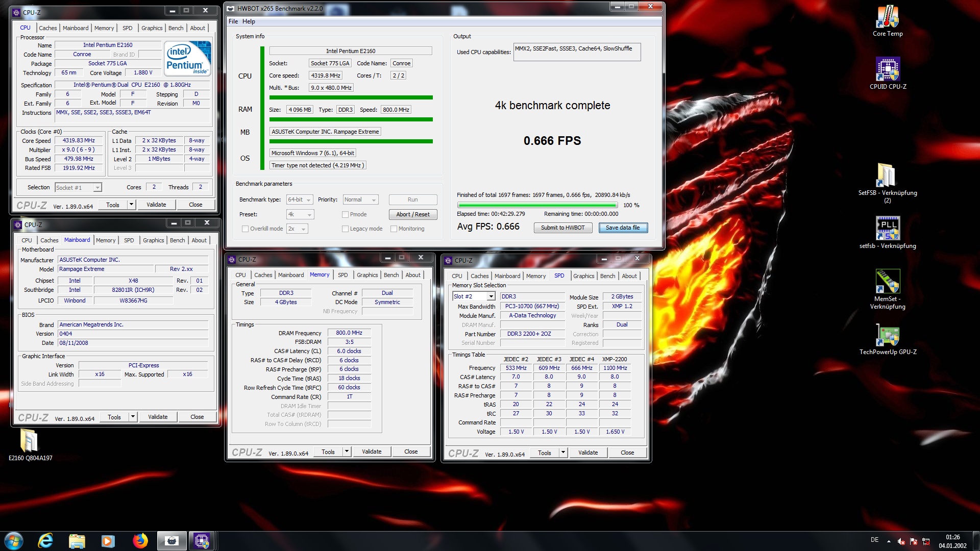Click the network tray icon

click(926, 541)
